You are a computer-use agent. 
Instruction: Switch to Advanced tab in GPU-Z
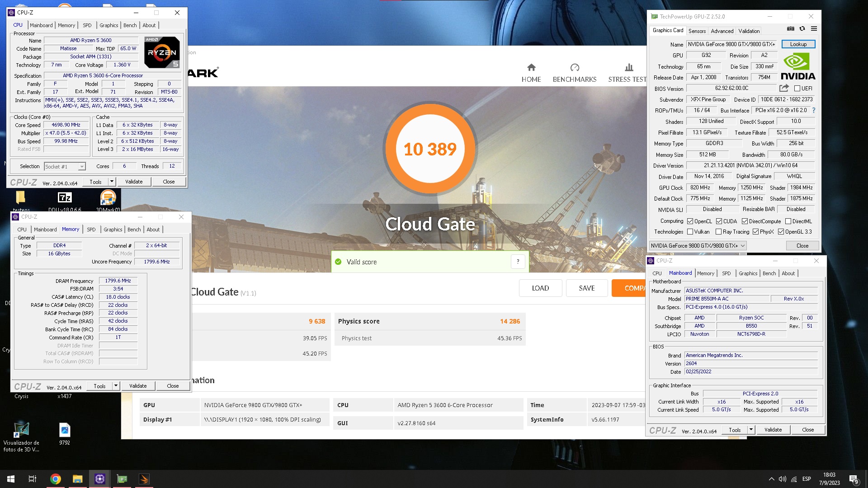click(x=722, y=31)
